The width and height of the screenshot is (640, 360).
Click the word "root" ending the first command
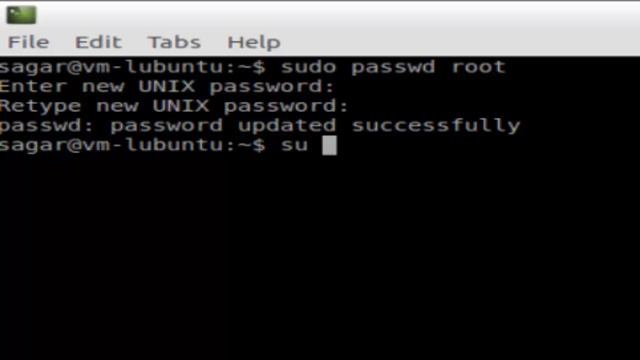tap(478, 67)
